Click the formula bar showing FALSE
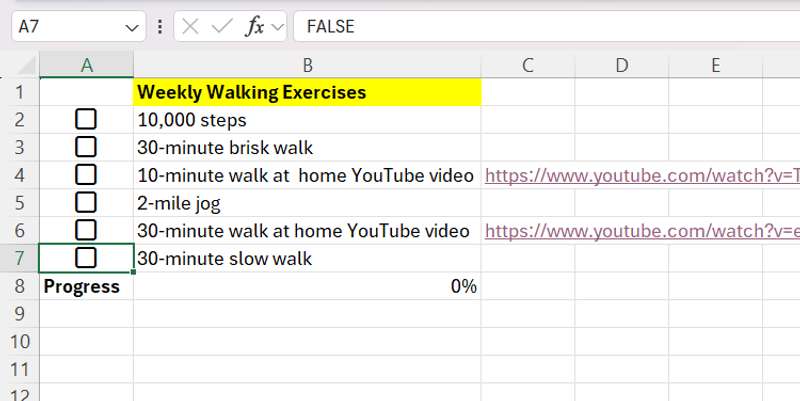 [x=540, y=27]
